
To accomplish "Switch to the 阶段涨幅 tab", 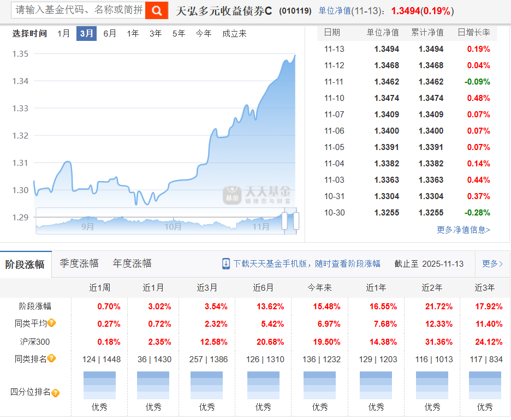I will [x=26, y=265].
